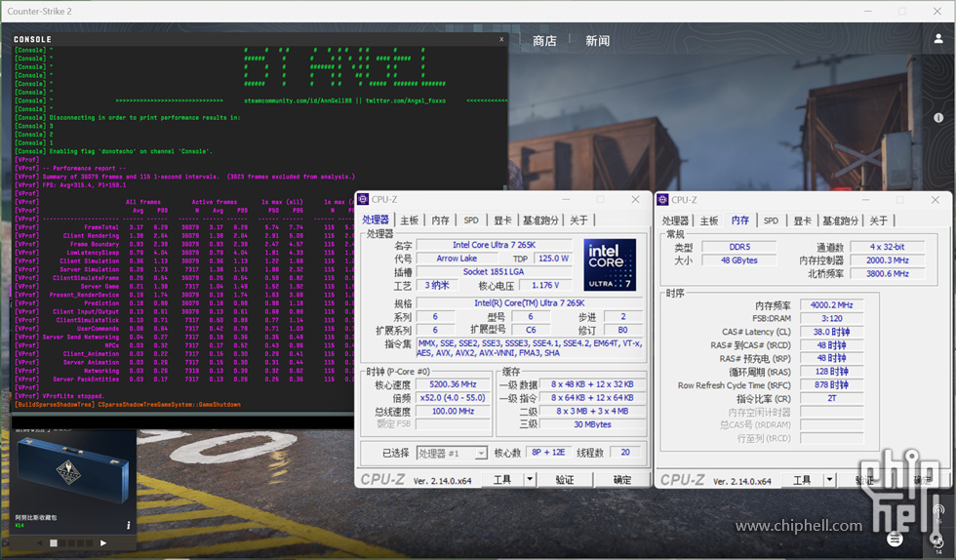Switch to 处理器 tab in right CPU-Z window
The height and width of the screenshot is (560, 956).
click(675, 220)
